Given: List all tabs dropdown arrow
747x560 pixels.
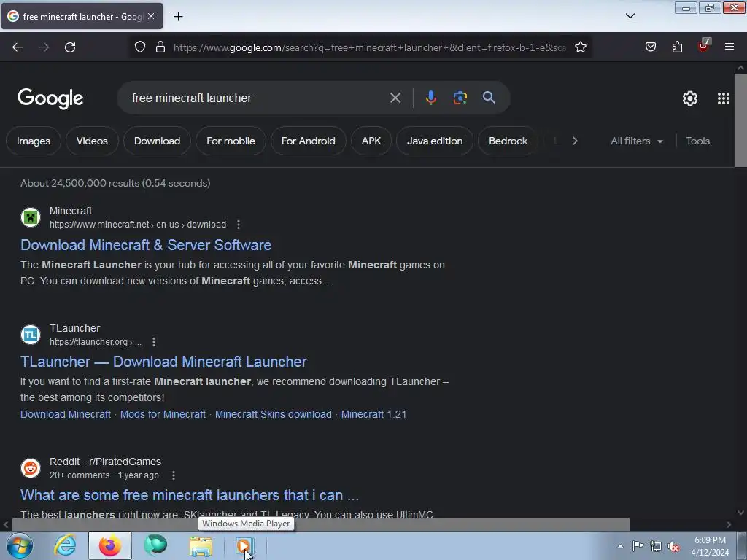Looking at the screenshot, I should 630,16.
